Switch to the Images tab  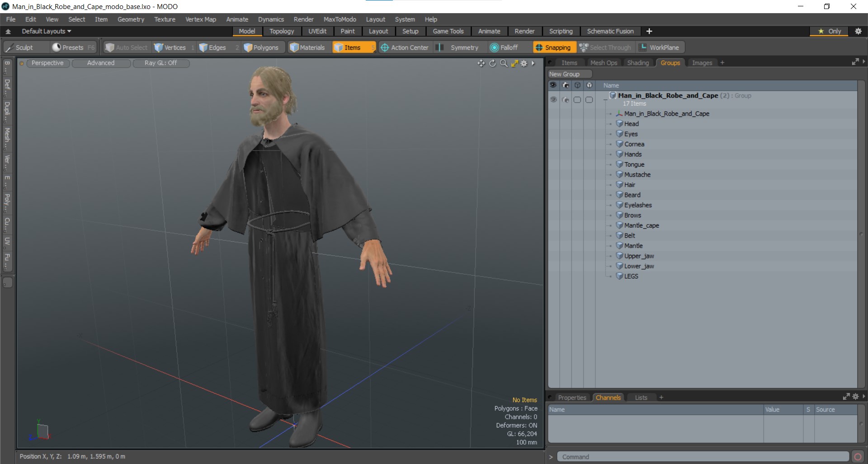tap(702, 63)
